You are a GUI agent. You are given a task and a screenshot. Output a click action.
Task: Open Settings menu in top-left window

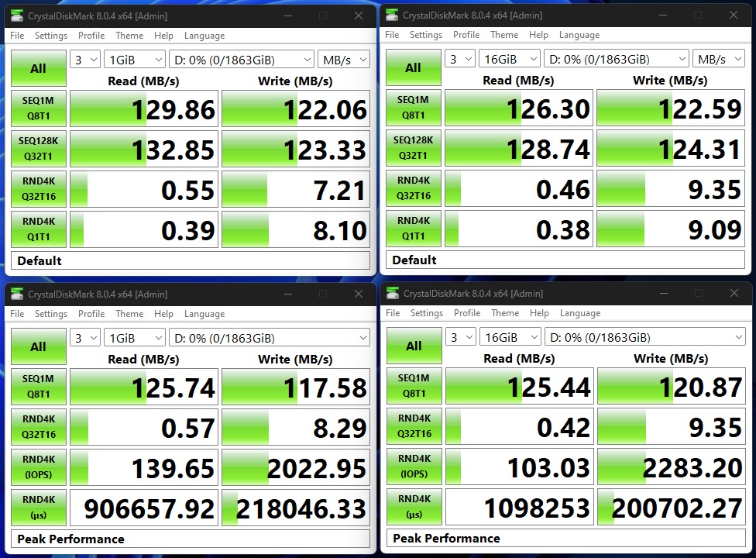(51, 35)
